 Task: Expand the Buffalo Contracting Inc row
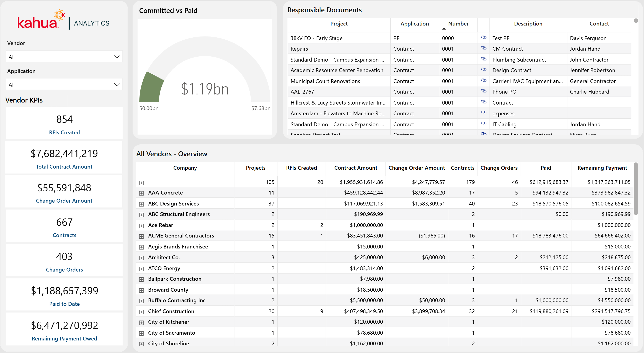click(142, 301)
